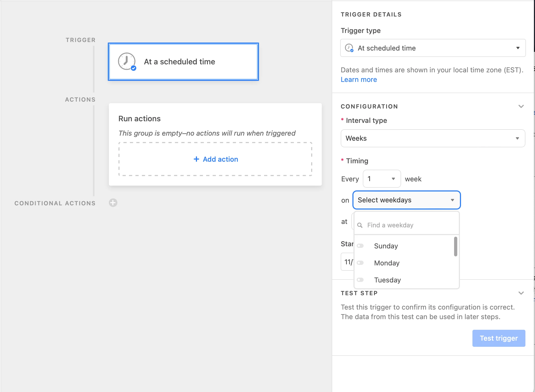The image size is (535, 392).
Task: Open the Trigger type dropdown
Action: point(433,48)
